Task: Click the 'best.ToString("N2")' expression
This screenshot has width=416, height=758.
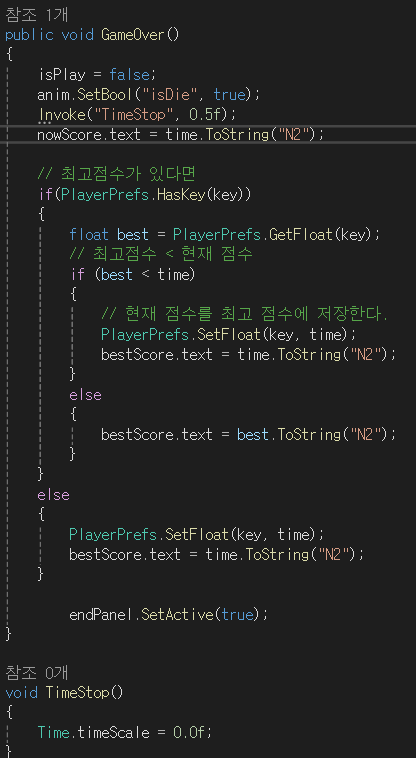Action: coord(313,435)
